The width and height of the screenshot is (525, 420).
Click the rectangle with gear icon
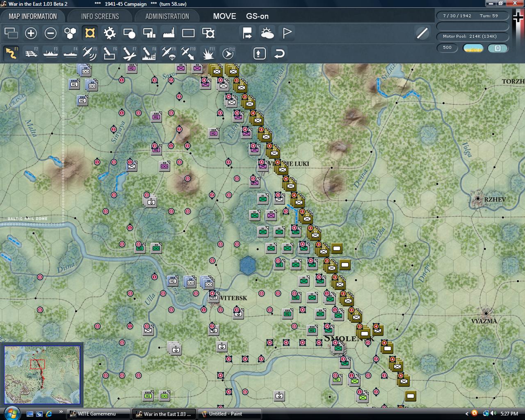(208, 33)
